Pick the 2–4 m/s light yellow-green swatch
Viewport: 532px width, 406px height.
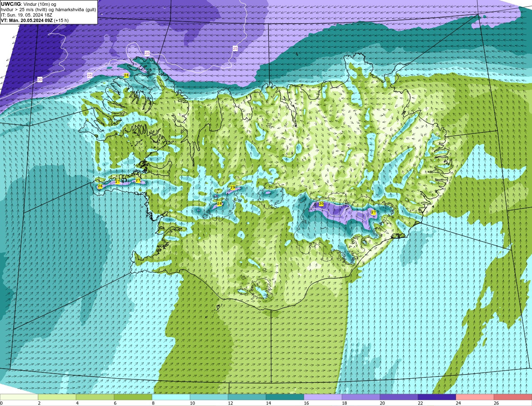(x=57, y=397)
